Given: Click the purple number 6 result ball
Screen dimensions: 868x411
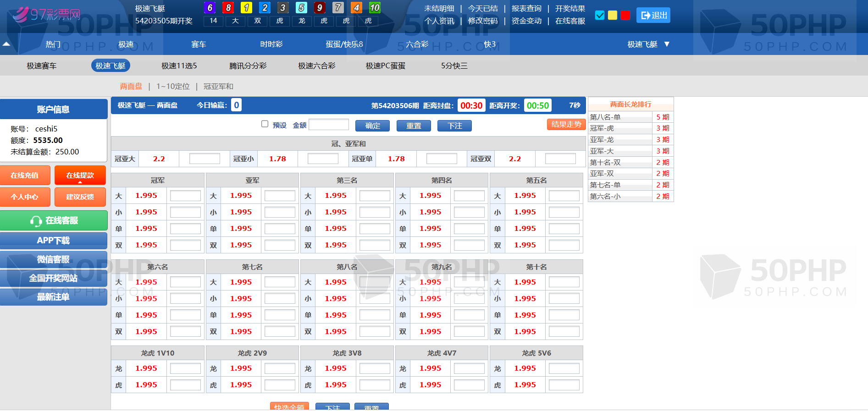Looking at the screenshot, I should [210, 8].
